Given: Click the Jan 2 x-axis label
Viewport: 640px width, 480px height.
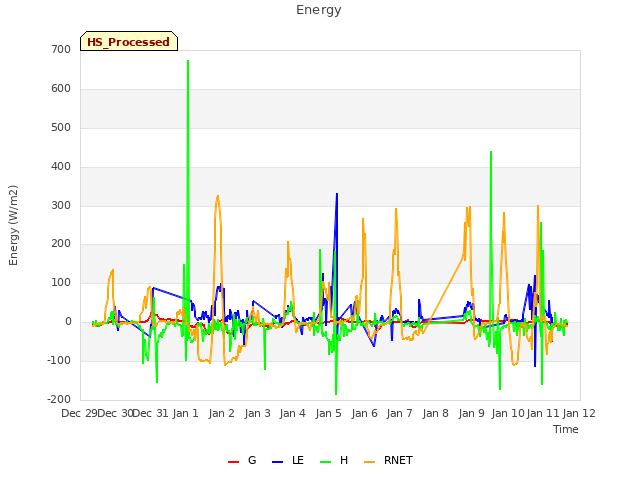Looking at the screenshot, I should [x=221, y=413].
